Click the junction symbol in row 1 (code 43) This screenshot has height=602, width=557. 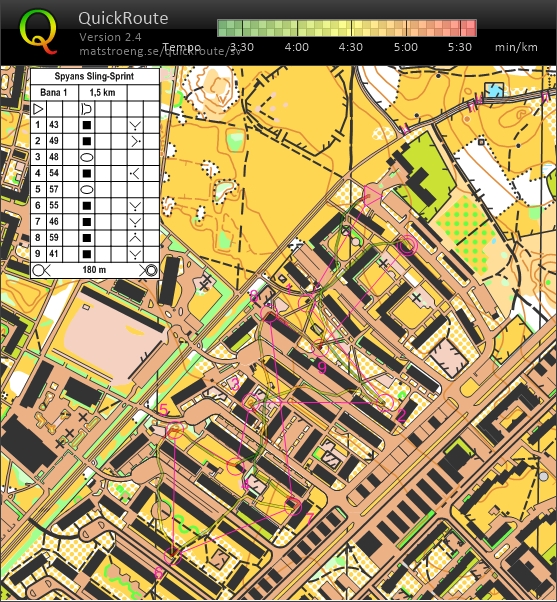tap(135, 126)
